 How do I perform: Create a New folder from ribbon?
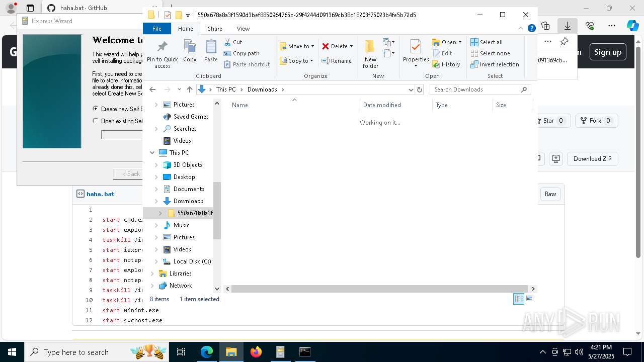(x=370, y=54)
